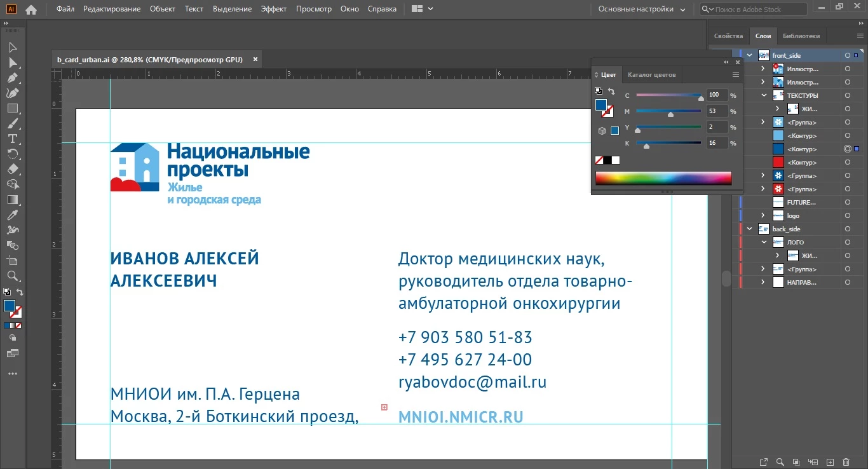Pick a color from spectrum bar

click(663, 178)
